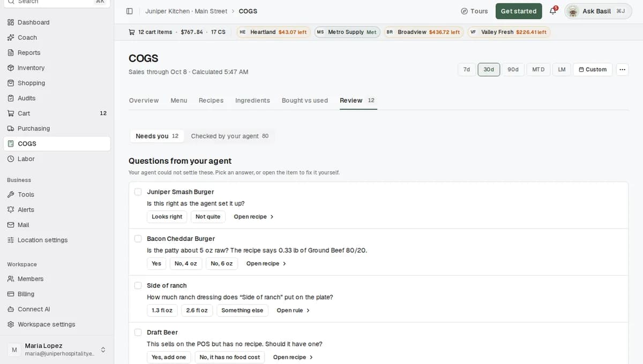
Task: Click the Cart icon in sidebar
Action: point(11,113)
